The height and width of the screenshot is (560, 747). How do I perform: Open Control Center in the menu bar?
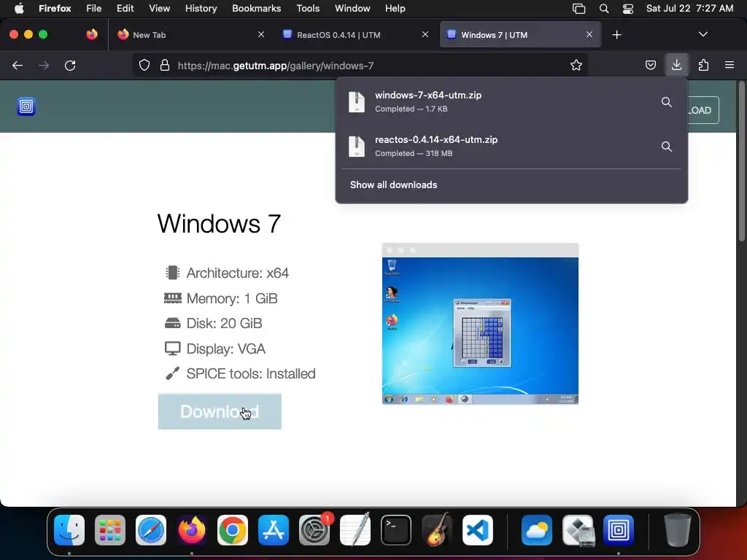pyautogui.click(x=628, y=8)
